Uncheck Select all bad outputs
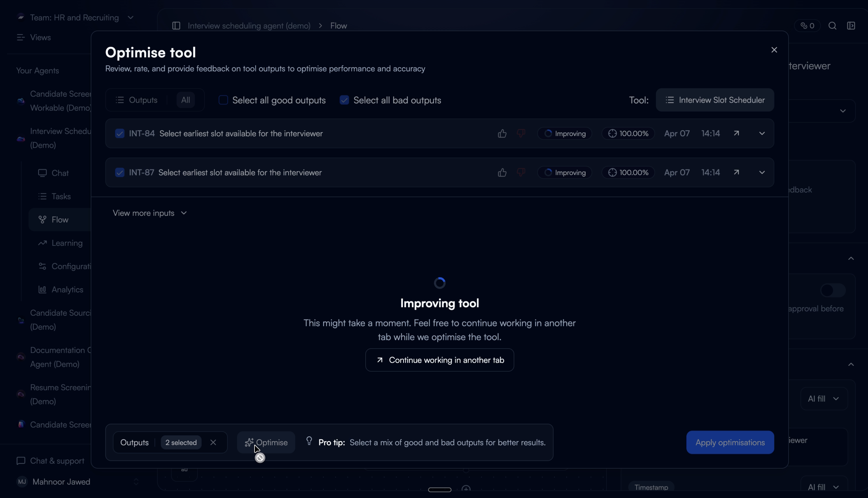The image size is (868, 498). 344,100
